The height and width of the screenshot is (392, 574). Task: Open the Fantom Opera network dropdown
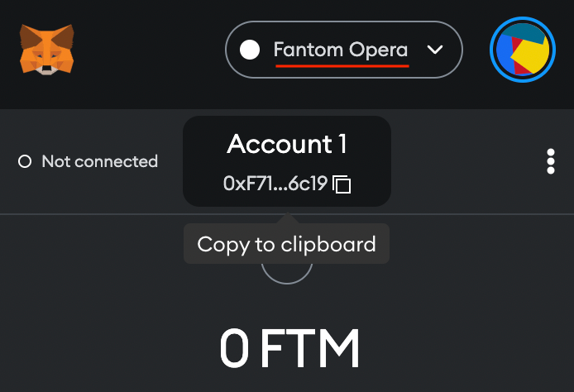pos(344,50)
